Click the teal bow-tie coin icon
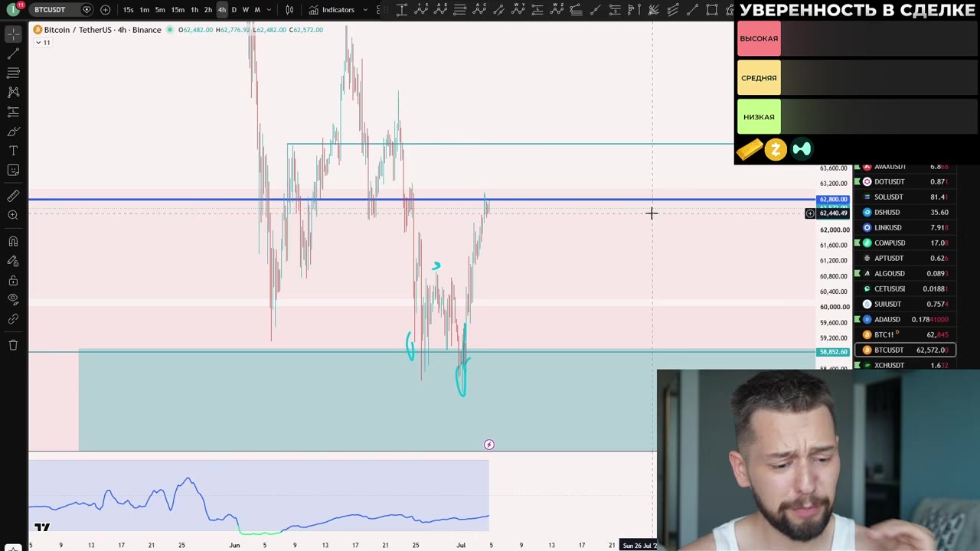The height and width of the screenshot is (551, 980). tap(802, 149)
